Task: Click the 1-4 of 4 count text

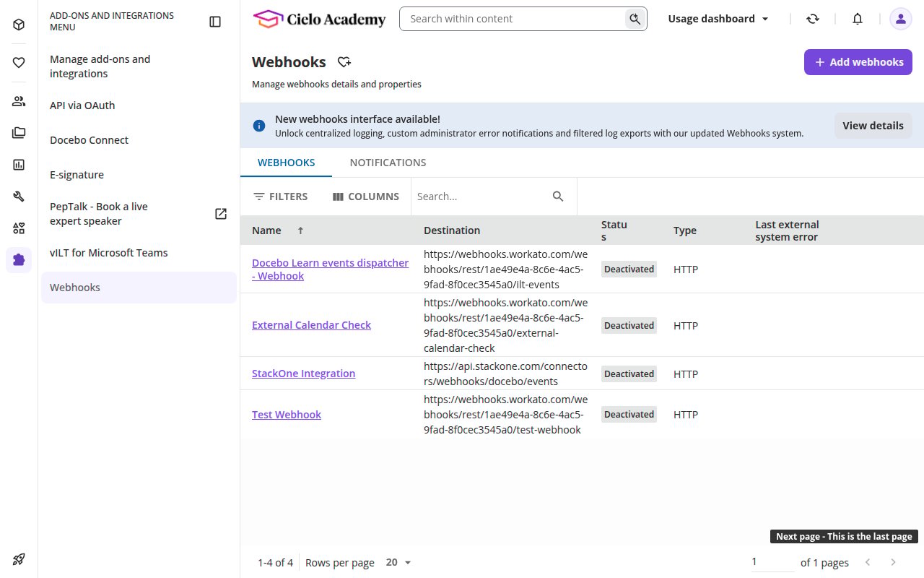Action: [275, 563]
